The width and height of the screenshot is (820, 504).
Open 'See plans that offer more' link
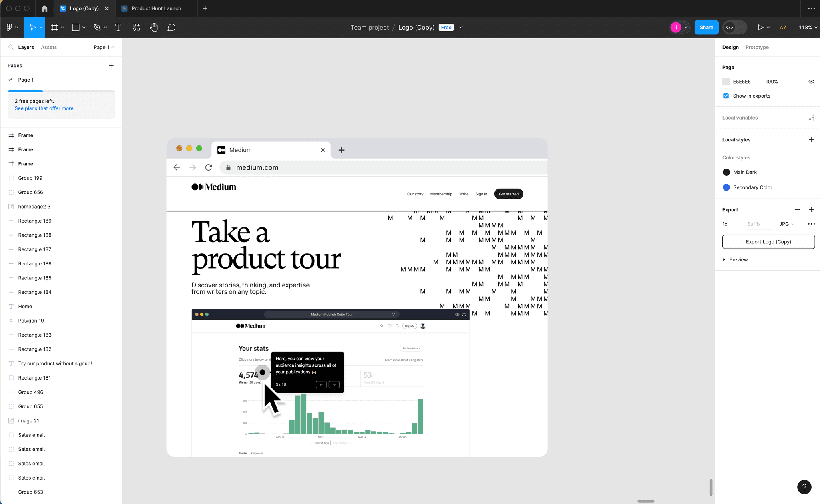[44, 108]
